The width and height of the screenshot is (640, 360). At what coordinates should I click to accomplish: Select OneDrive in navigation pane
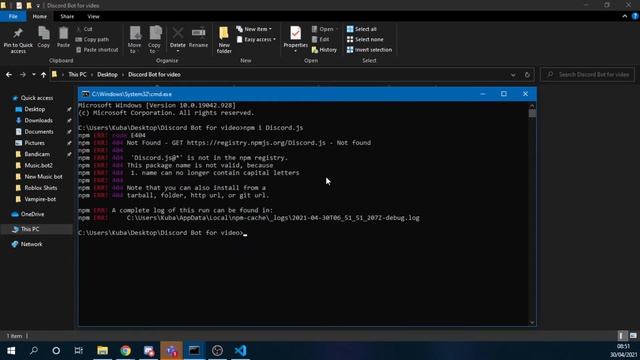pyautogui.click(x=32, y=214)
